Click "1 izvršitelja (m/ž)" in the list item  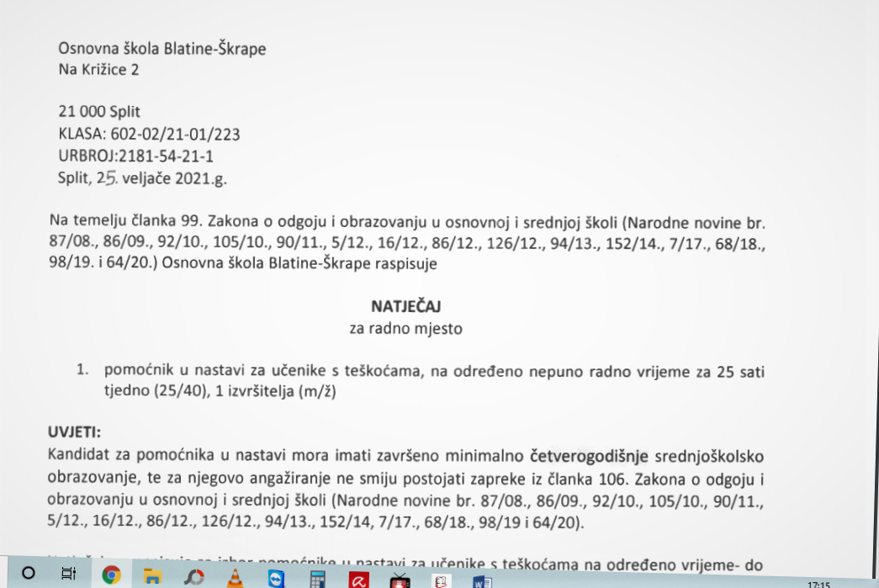pos(276,390)
